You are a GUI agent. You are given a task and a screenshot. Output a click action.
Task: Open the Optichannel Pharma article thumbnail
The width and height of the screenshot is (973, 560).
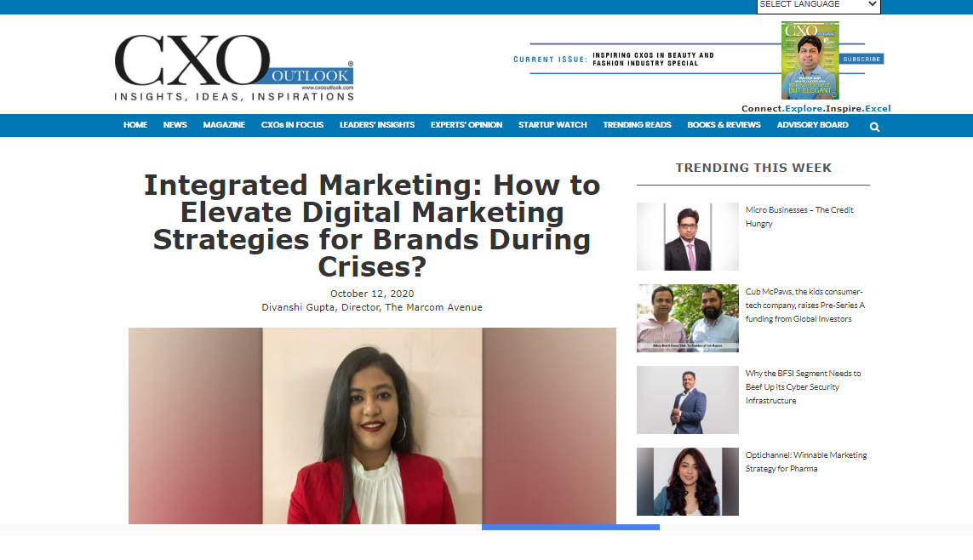click(x=688, y=482)
